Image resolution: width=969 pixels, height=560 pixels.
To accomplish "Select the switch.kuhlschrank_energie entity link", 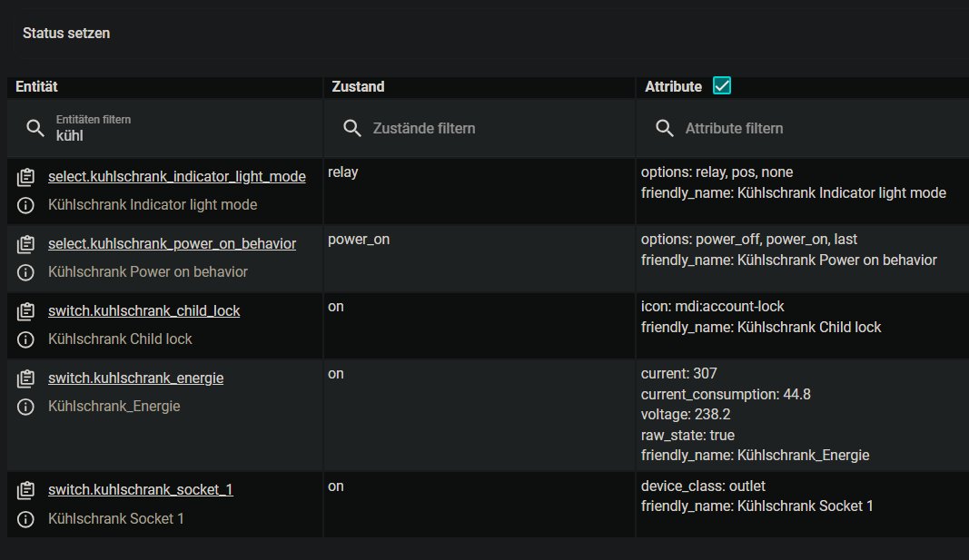I will 135,378.
